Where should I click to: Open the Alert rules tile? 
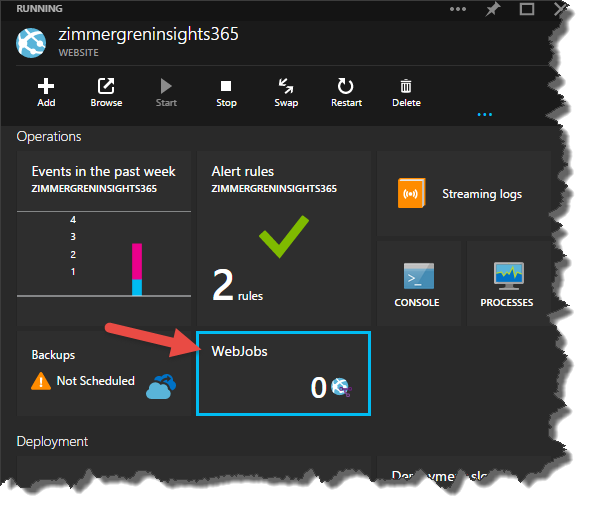point(284,239)
